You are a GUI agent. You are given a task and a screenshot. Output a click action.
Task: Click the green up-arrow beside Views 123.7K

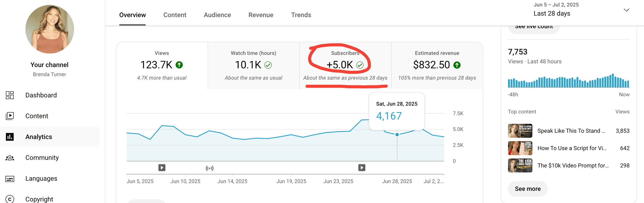coord(179,65)
